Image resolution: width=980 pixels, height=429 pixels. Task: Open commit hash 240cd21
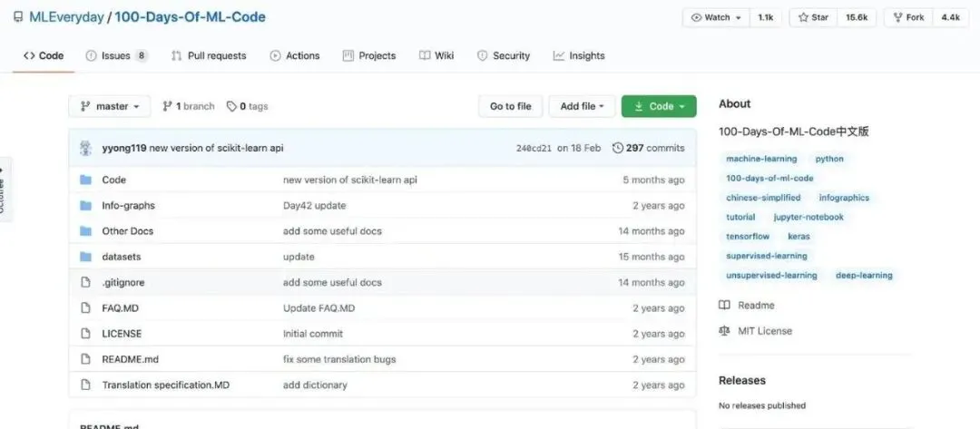click(x=534, y=148)
